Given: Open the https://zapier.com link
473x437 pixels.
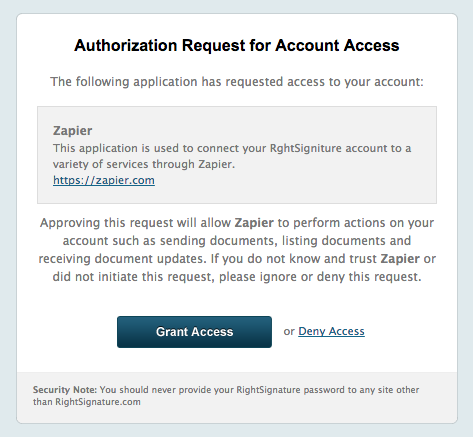Looking at the screenshot, I should 104,180.
